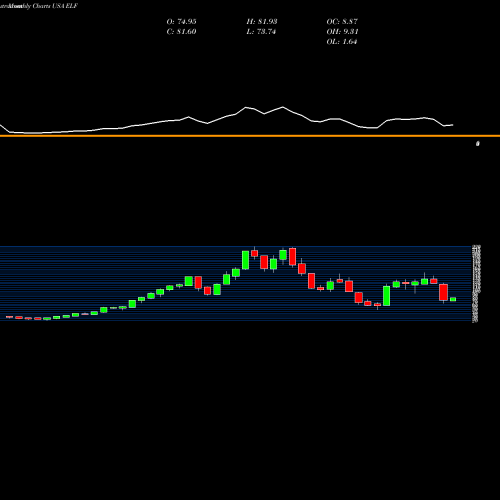Click the tallest green candlestick at the chart peak
Screen dimensions: 500x500
(245, 260)
